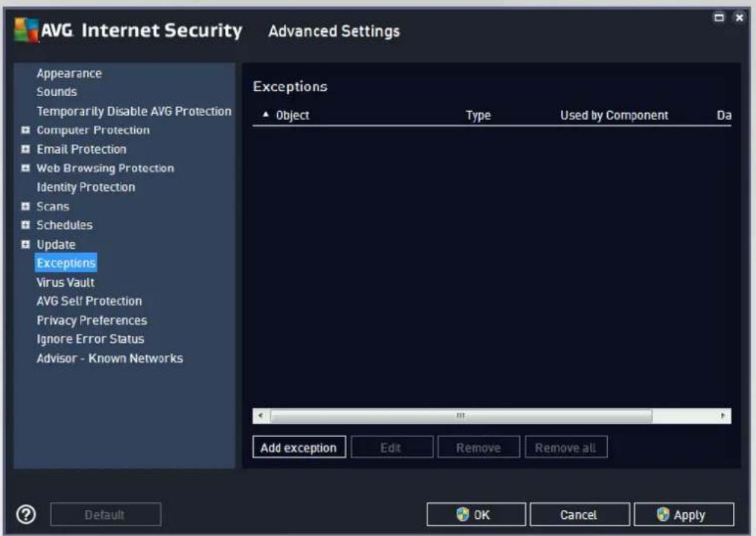
Task: Click the horizontal scrollbar left arrow
Action: pos(261,415)
